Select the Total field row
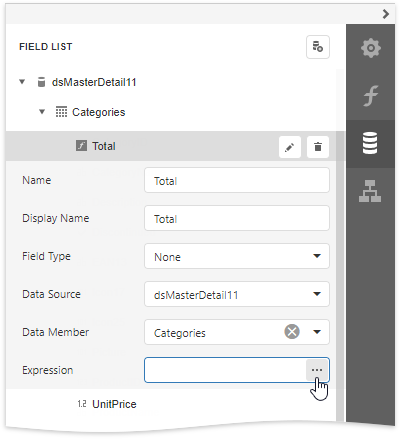 pos(171,146)
